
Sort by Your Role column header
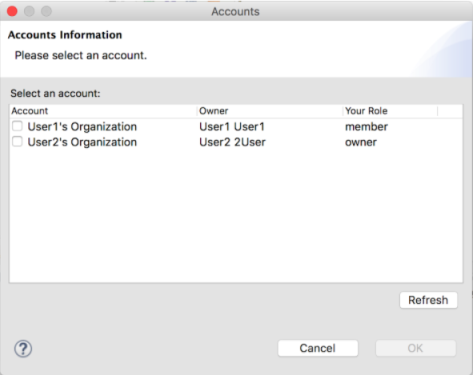[x=390, y=111]
